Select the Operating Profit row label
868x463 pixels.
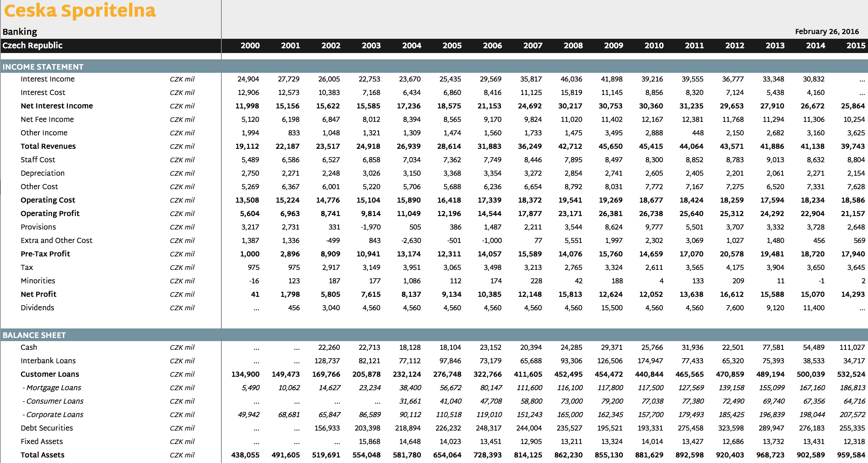click(50, 214)
